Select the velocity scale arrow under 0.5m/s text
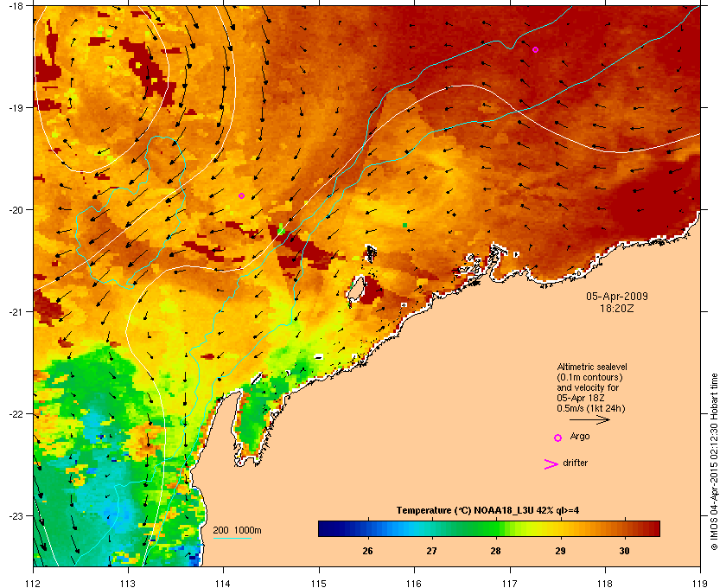This screenshot has width=726, height=588. tap(589, 419)
